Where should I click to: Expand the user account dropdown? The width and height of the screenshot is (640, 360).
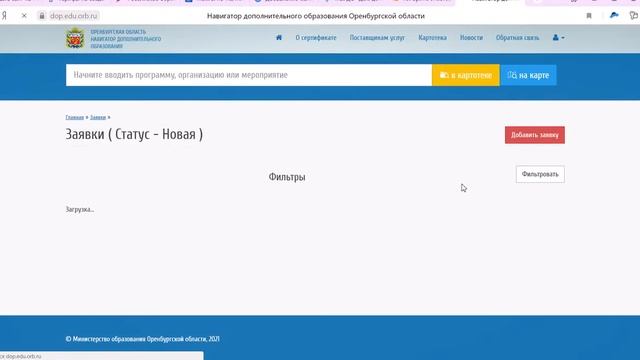558,38
